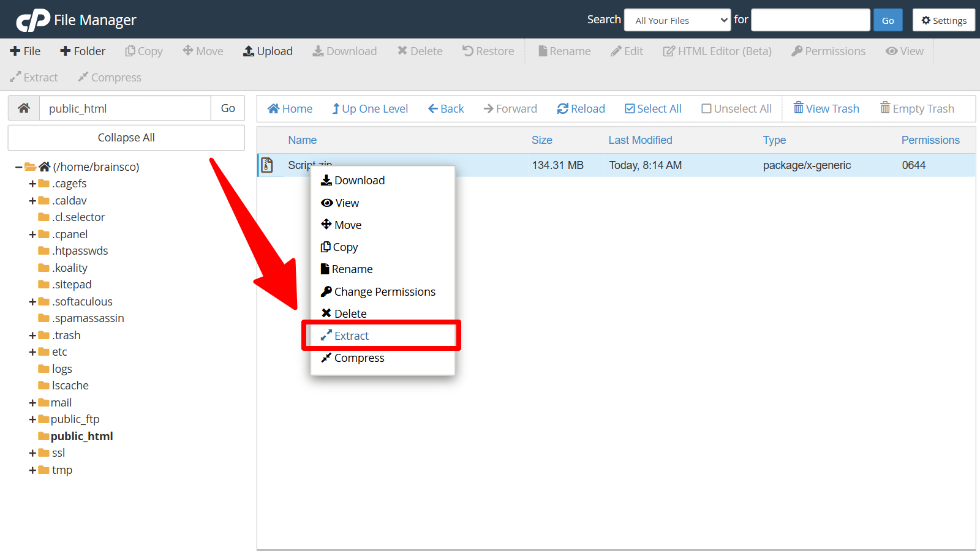Screen dimensions: 980x551
Task: Choose Rename in the context menu
Action: point(347,269)
